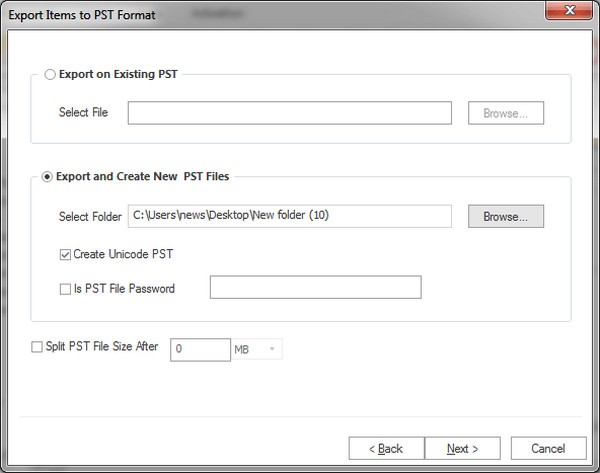Cancel the export wizard
600x473 pixels.
548,448
